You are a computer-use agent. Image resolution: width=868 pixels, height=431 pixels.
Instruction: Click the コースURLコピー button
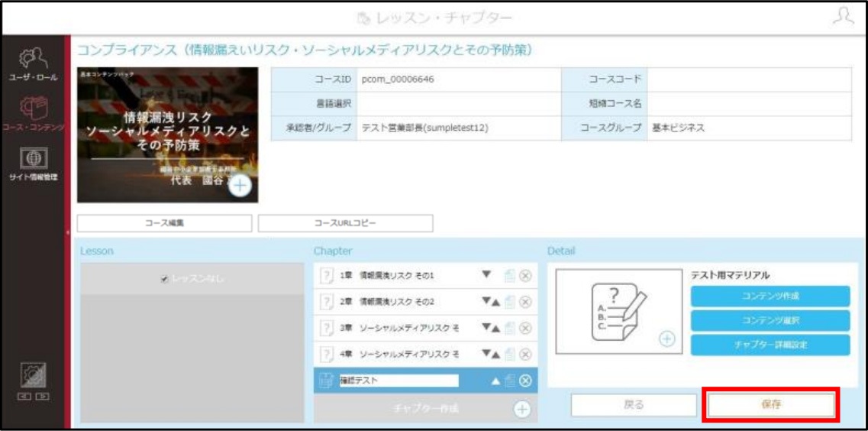tap(345, 222)
